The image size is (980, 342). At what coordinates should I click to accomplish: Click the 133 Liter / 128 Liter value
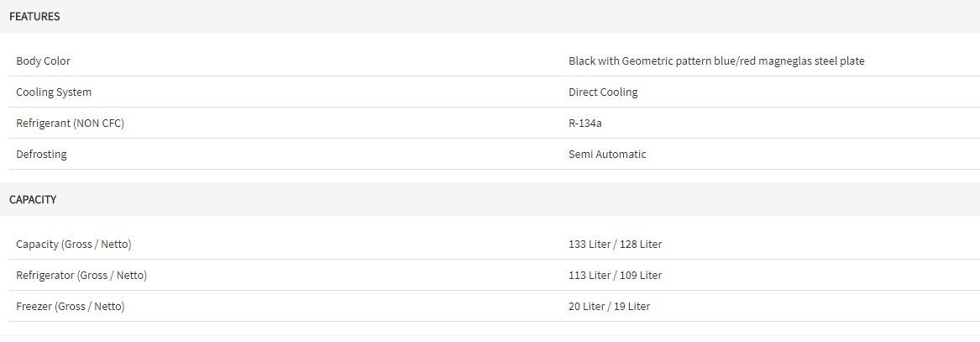[x=615, y=245]
